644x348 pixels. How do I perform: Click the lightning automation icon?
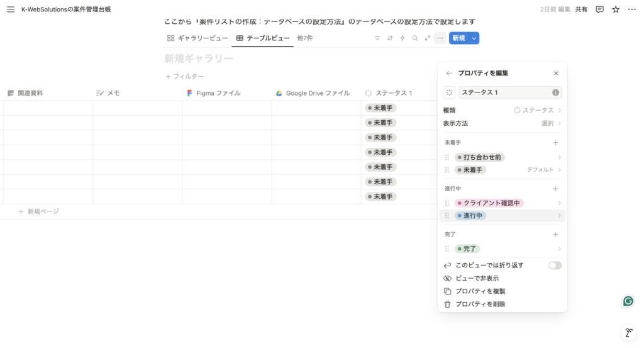402,38
